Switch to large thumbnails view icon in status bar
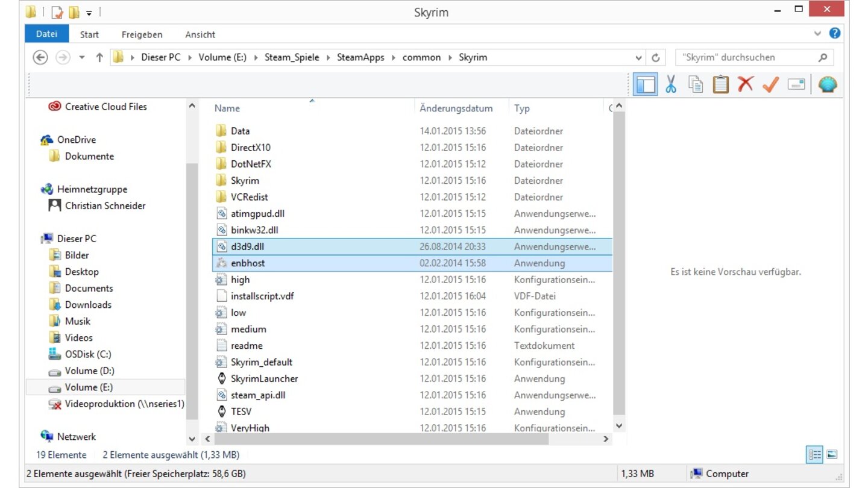The height and width of the screenshot is (488, 868). [x=832, y=455]
